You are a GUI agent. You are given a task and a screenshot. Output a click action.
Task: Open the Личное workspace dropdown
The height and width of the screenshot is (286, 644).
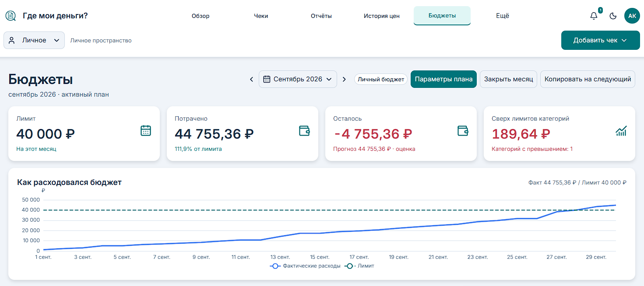click(34, 40)
